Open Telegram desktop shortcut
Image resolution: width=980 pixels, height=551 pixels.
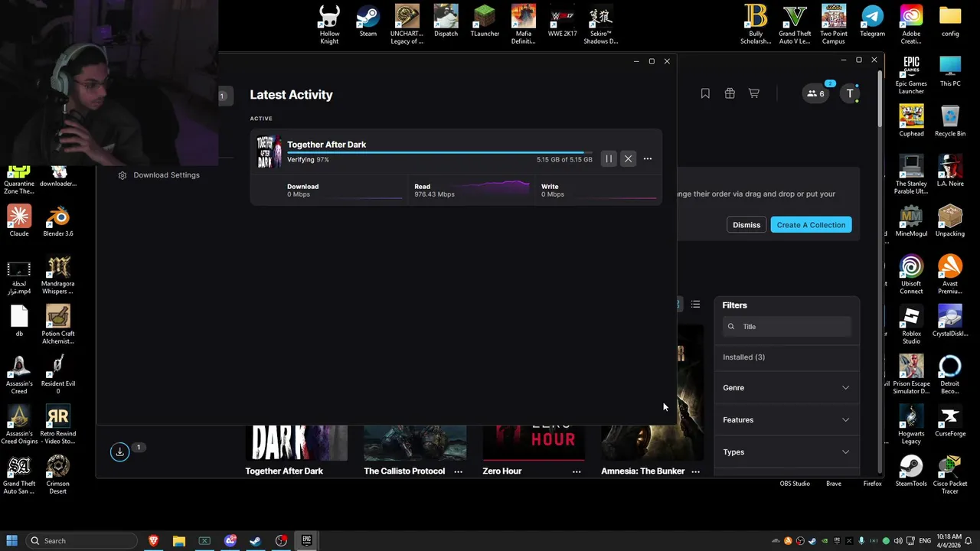872,21
